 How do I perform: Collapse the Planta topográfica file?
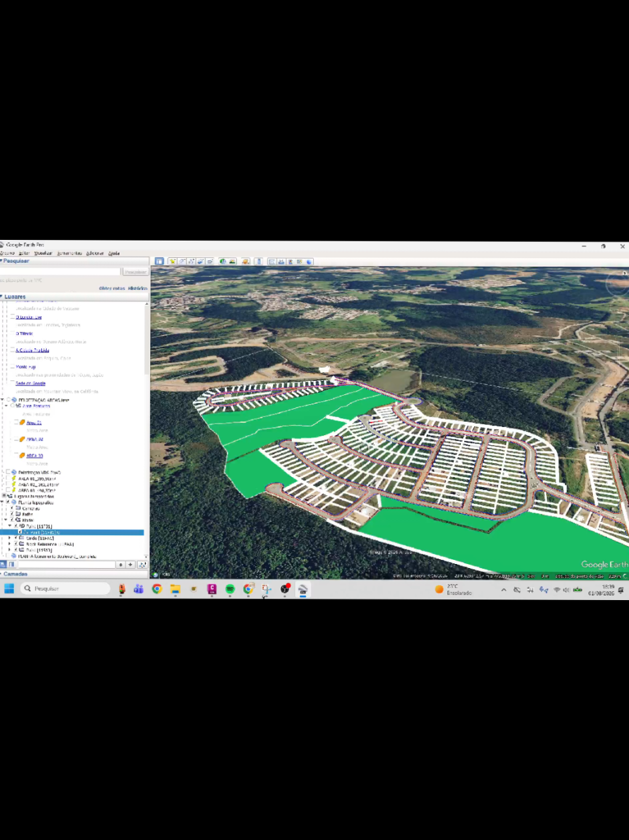click(x=2, y=502)
